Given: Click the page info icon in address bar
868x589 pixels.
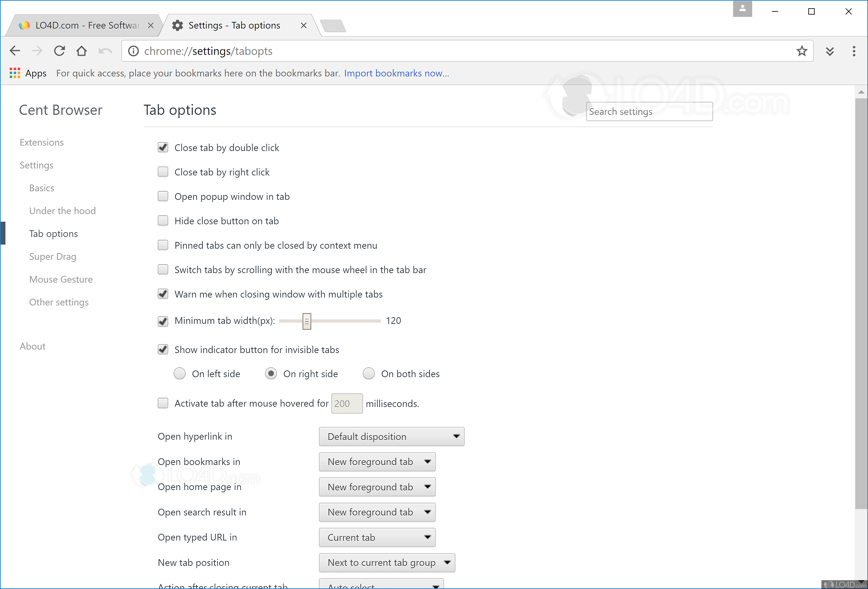Looking at the screenshot, I should click(x=133, y=51).
